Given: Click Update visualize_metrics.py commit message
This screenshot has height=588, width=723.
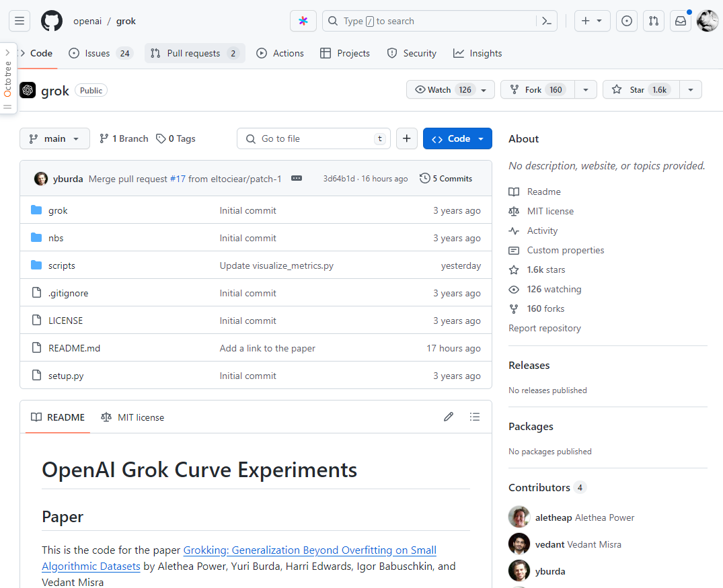Looking at the screenshot, I should (x=276, y=266).
